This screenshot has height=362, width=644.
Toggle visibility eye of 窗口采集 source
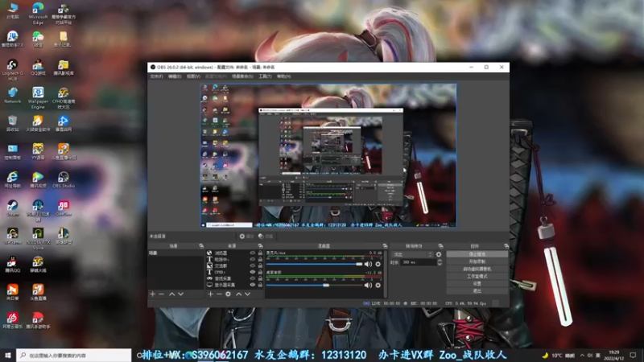tap(253, 278)
